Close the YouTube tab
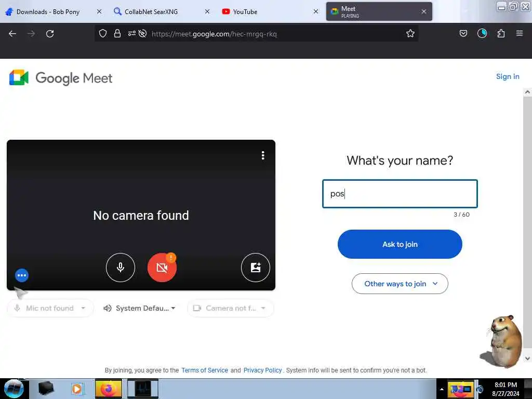 [x=316, y=11]
